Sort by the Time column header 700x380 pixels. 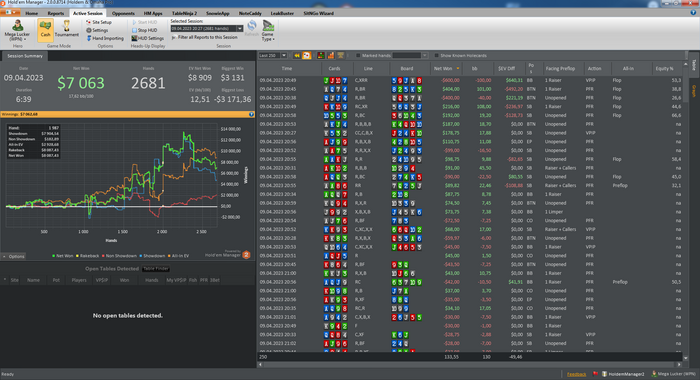(x=287, y=69)
